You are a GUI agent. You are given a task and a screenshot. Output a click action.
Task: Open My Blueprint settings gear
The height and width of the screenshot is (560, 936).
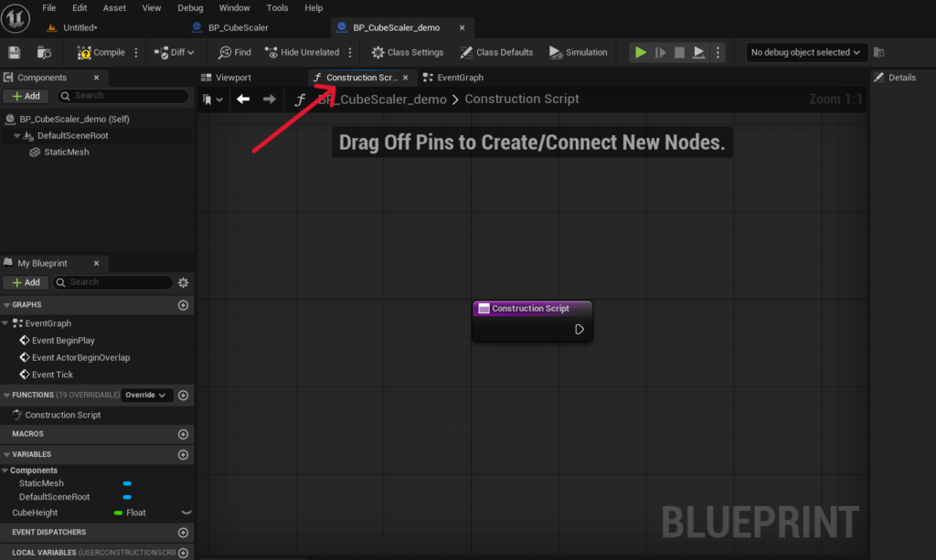183,282
